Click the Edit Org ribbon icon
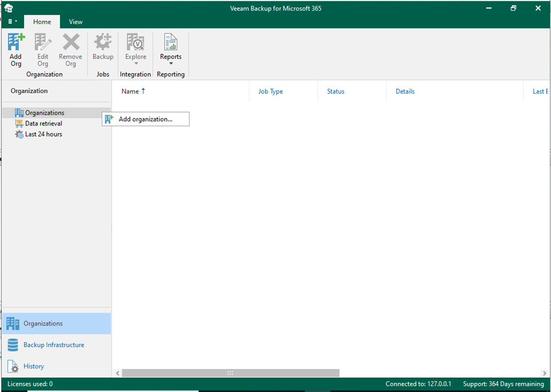The image size is (551, 392). 43,42
